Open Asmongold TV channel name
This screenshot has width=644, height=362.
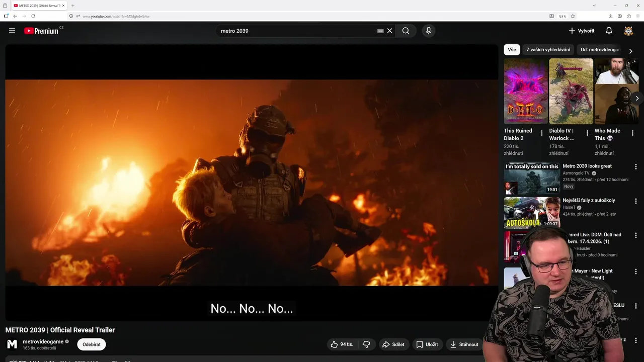point(576,173)
